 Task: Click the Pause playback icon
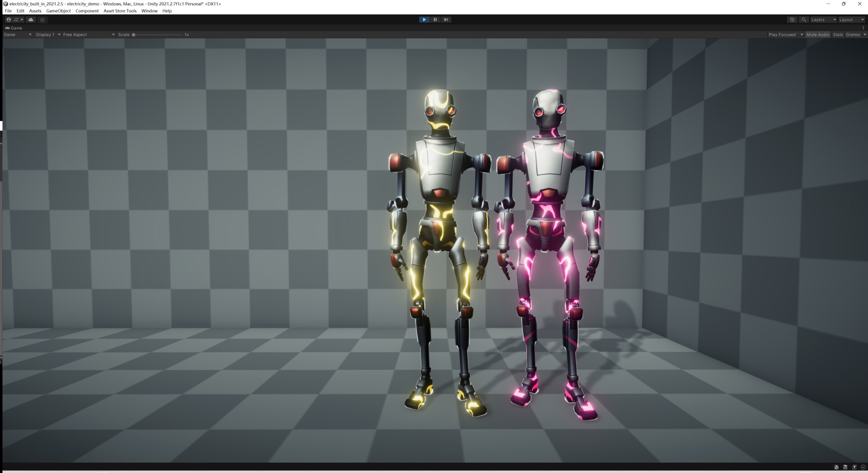(435, 19)
